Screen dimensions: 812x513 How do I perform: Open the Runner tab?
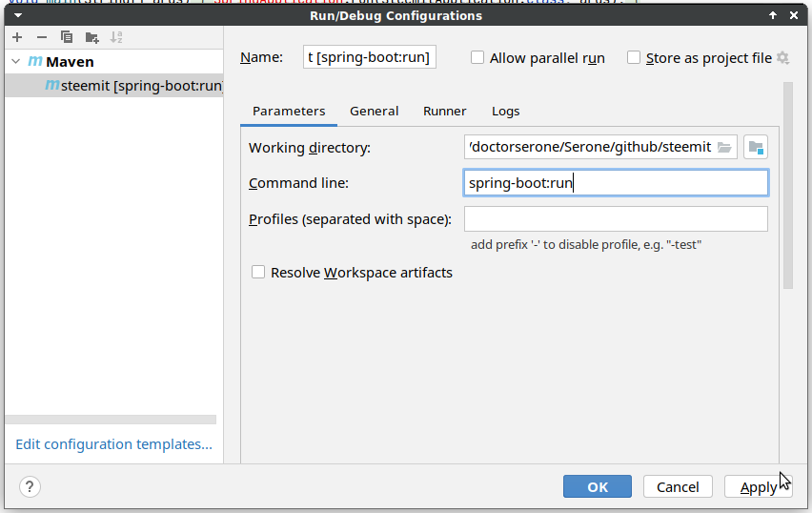point(444,111)
